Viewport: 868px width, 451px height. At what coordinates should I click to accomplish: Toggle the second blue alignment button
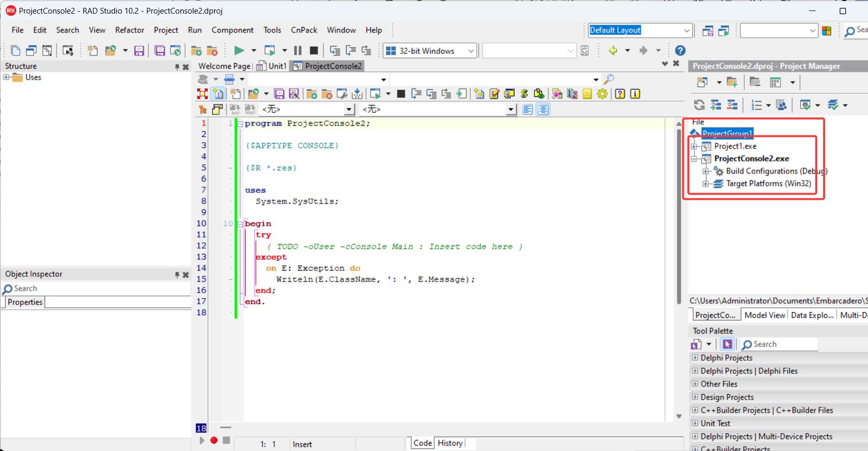coord(543,109)
